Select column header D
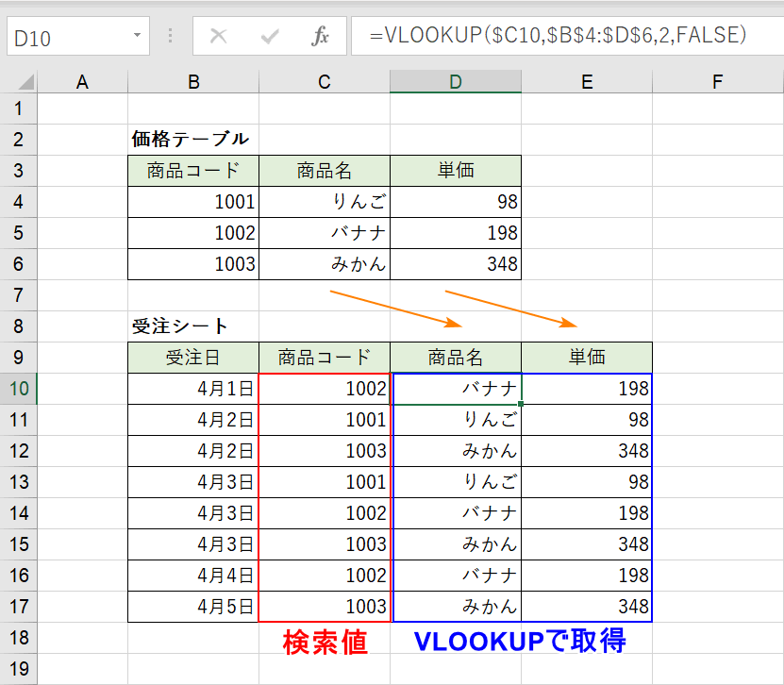 [456, 81]
